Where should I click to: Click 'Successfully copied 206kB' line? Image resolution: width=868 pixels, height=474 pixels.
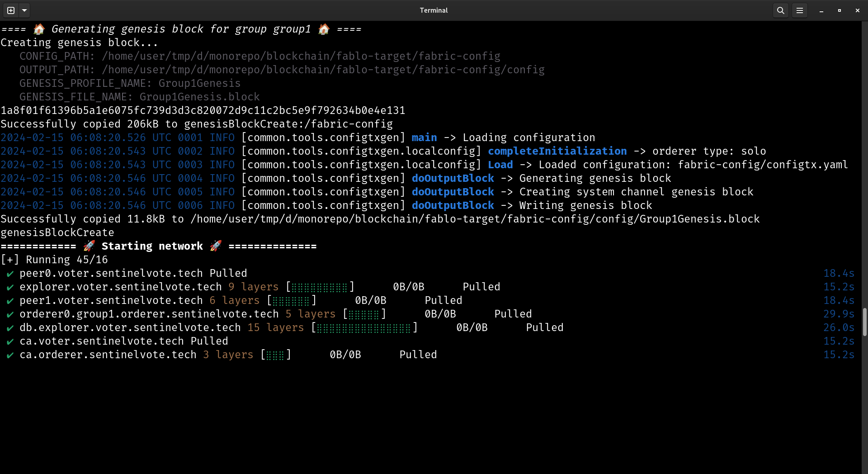pos(197,124)
